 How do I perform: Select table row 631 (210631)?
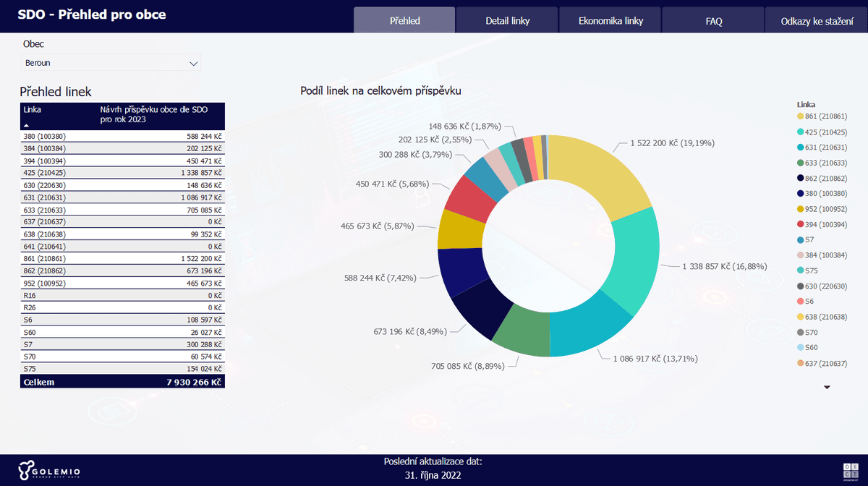(122, 197)
